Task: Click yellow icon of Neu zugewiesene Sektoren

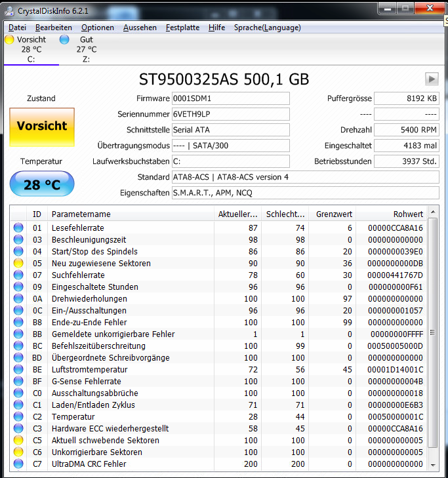Action: tap(18, 263)
